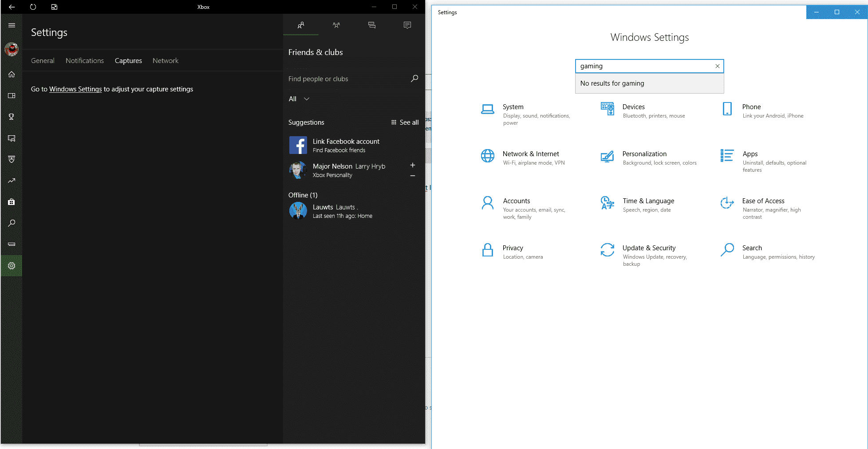
Task: Select the Friends & clubs panel icon
Action: click(301, 25)
